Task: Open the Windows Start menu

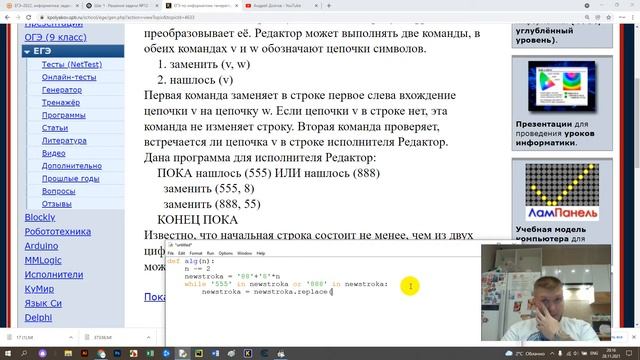Action: tap(7, 353)
